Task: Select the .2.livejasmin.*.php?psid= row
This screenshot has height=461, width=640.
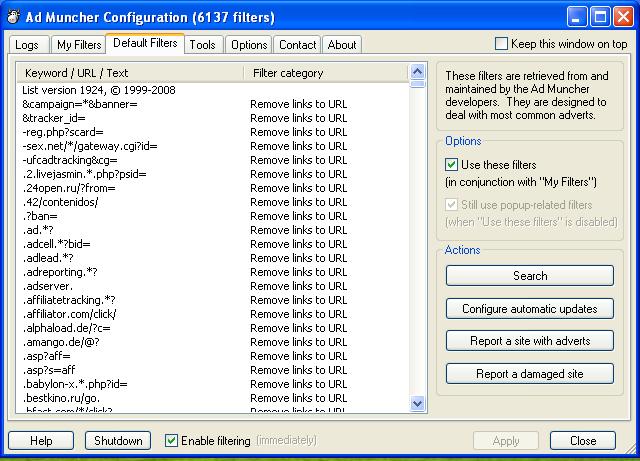Action: (x=212, y=174)
